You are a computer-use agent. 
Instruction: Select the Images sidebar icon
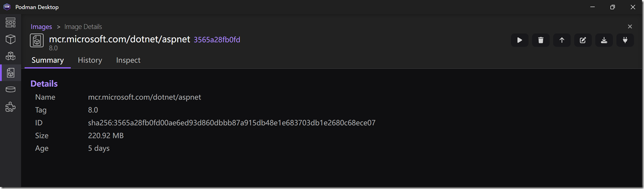[10, 73]
